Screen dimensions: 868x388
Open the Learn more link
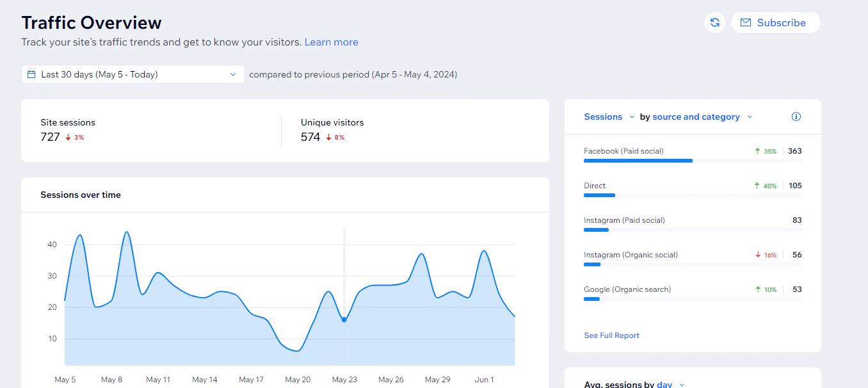coord(331,42)
